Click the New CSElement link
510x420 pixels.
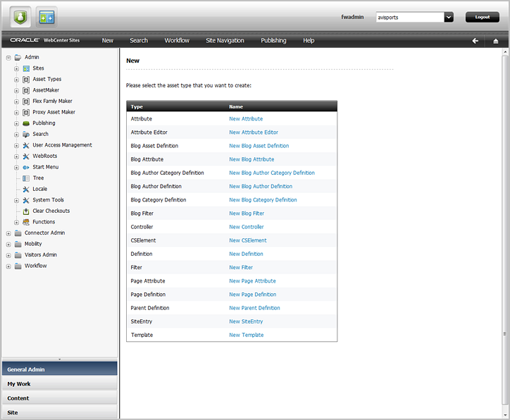point(248,240)
